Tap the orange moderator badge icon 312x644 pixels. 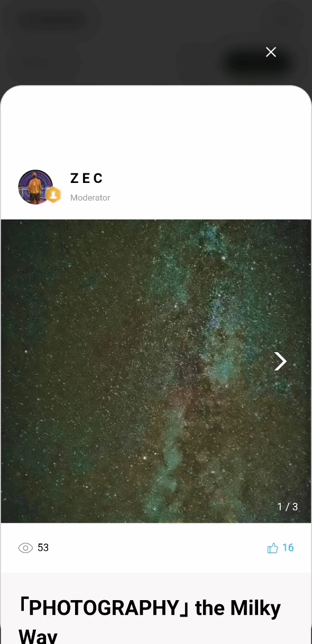tap(53, 195)
